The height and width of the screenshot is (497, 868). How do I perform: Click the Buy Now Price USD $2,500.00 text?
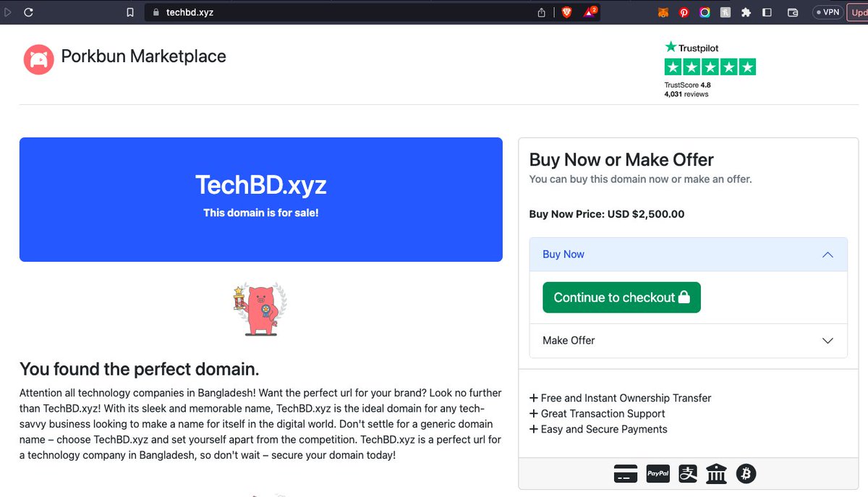607,214
